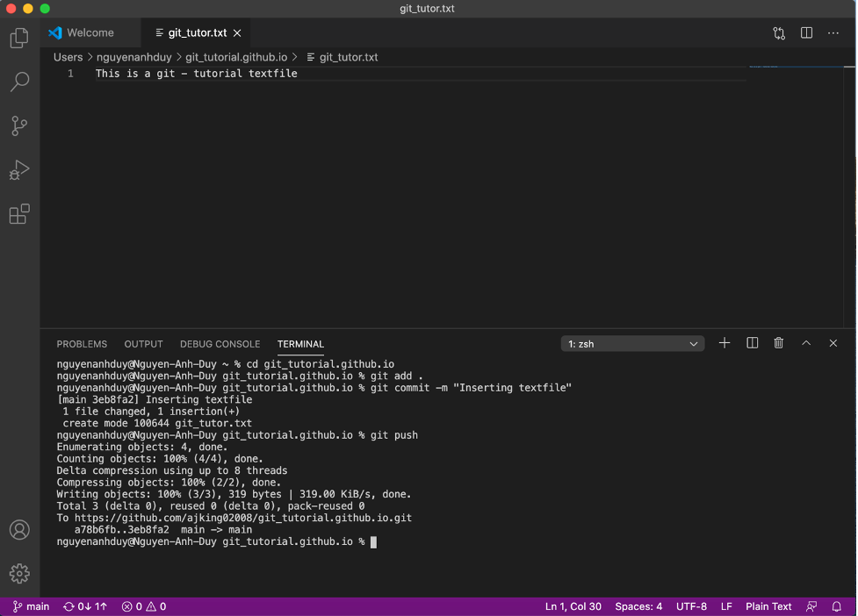Viewport: 858px width, 616px height.
Task: Click the Open Changes icon in editor toolbar
Action: click(779, 33)
